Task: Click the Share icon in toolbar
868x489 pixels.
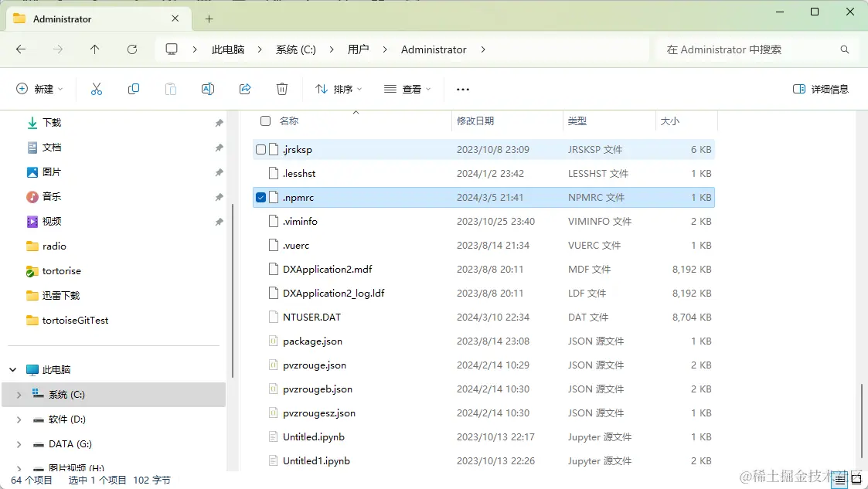Action: pyautogui.click(x=245, y=89)
